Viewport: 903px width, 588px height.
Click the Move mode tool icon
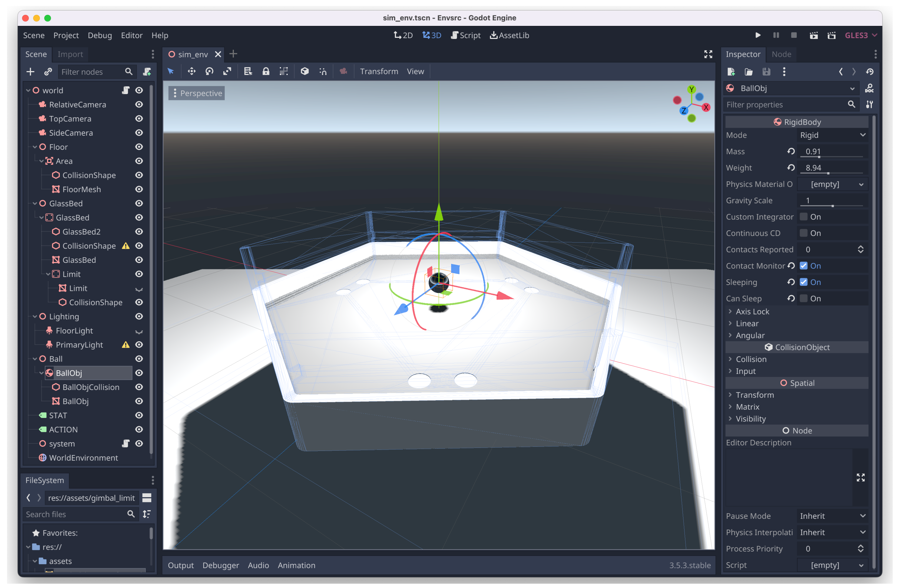coord(191,71)
